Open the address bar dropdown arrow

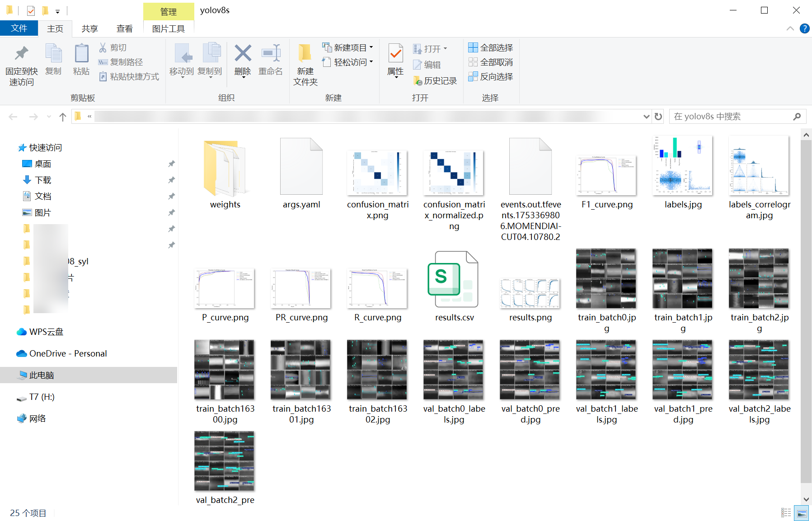[646, 116]
